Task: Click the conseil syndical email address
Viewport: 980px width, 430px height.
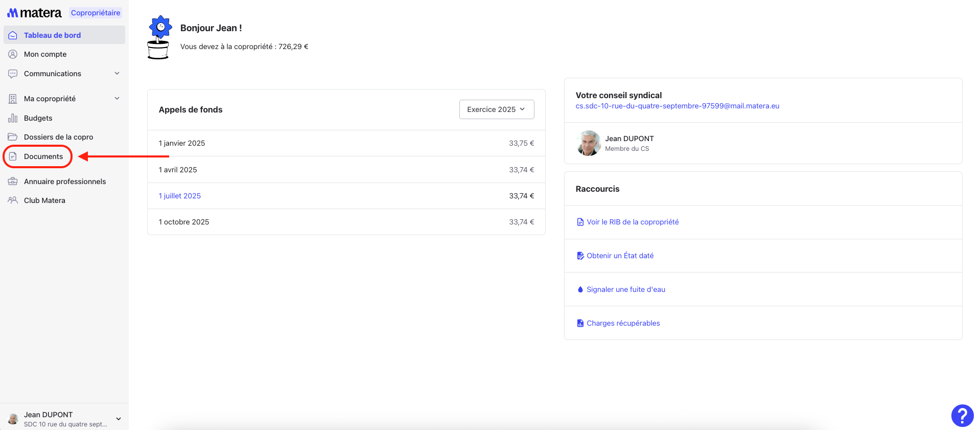Action: pyautogui.click(x=677, y=106)
